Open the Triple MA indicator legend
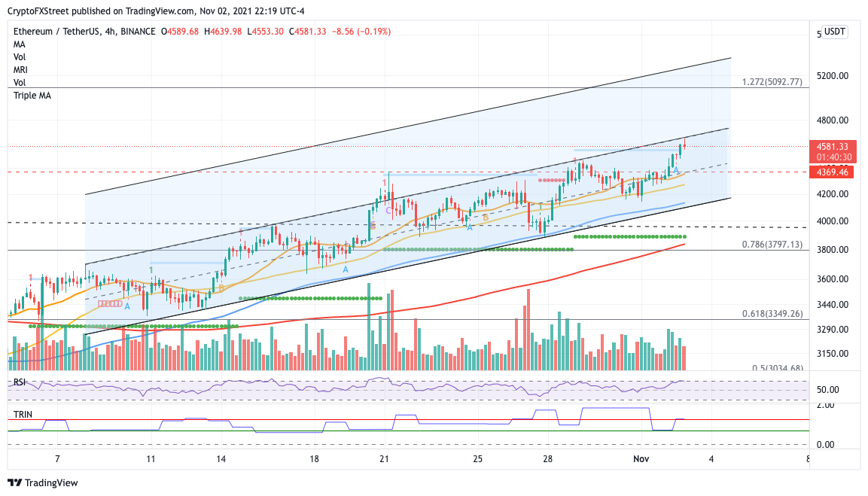Screen dimensions: 868x496 [32, 96]
